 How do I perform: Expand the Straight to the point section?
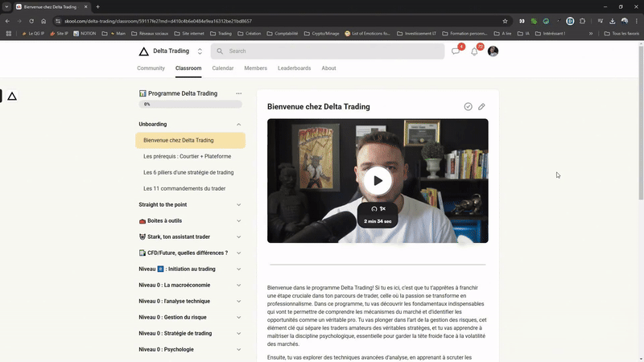pyautogui.click(x=239, y=204)
